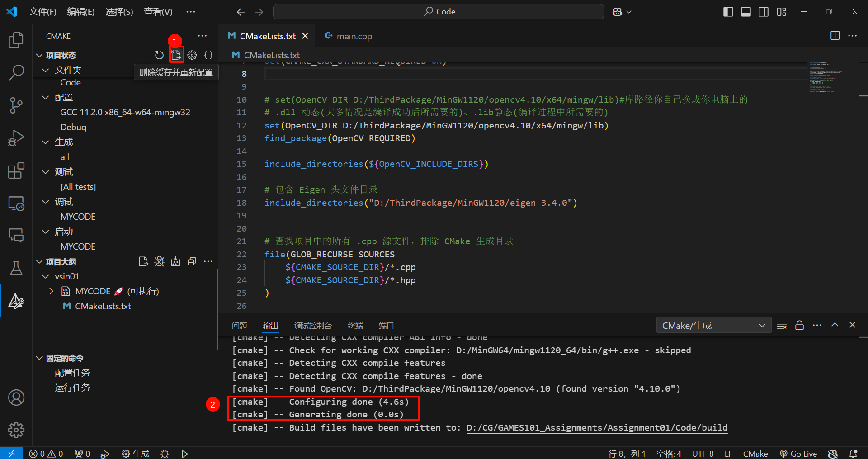868x459 pixels.
Task: Open the Accounts menu
Action: (16, 397)
